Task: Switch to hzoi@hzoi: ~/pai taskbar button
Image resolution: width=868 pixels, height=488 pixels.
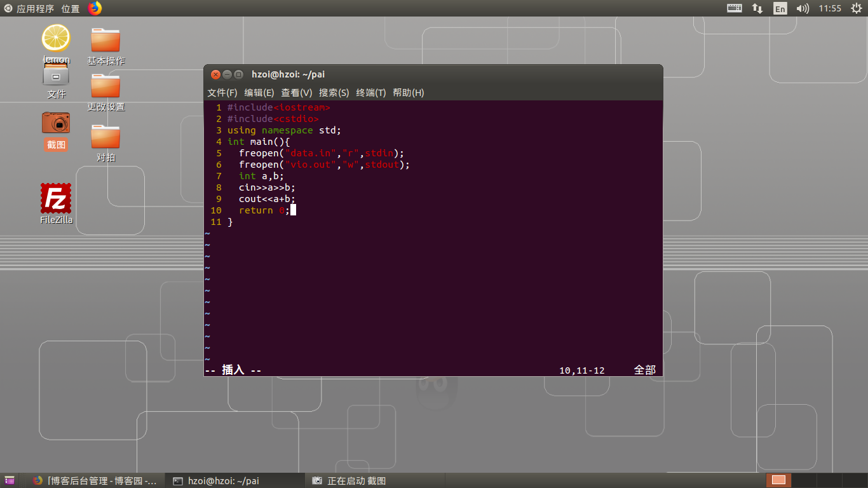Action: click(x=234, y=480)
